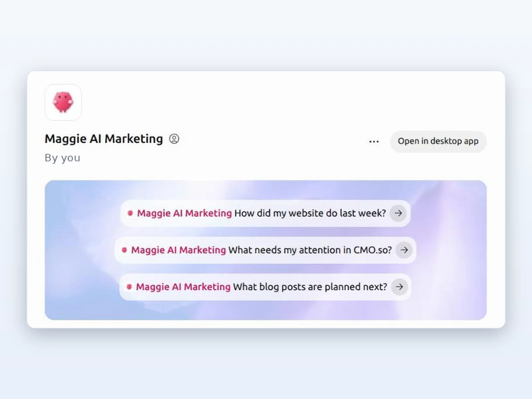532x399 pixels.
Task: Click arrow for 'What blog posts are planned next?'
Action: pyautogui.click(x=400, y=287)
